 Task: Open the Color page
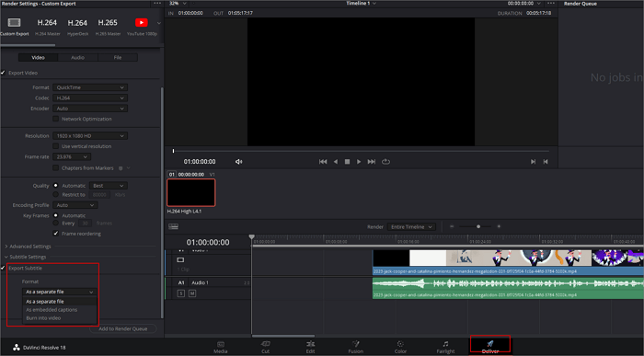(400, 347)
